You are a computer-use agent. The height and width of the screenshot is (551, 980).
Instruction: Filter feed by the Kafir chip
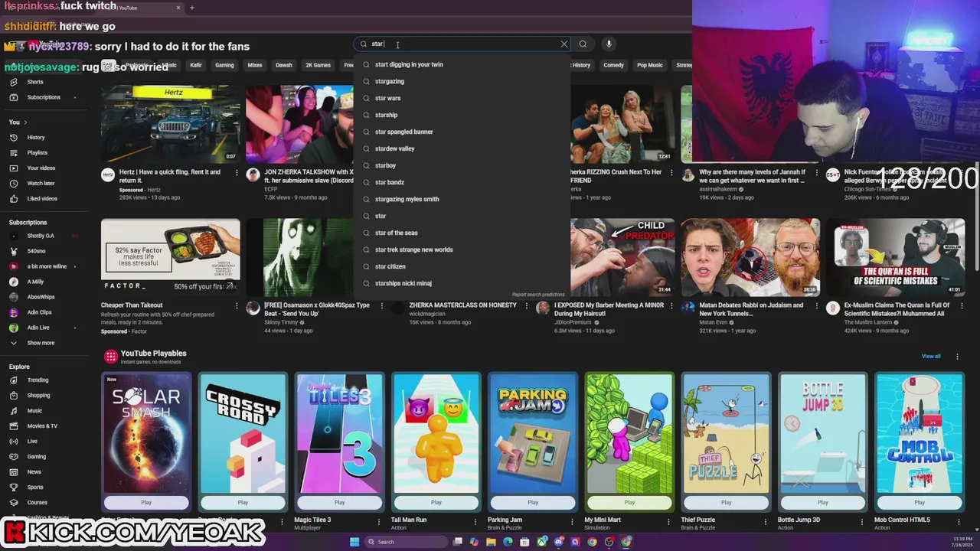coord(196,65)
